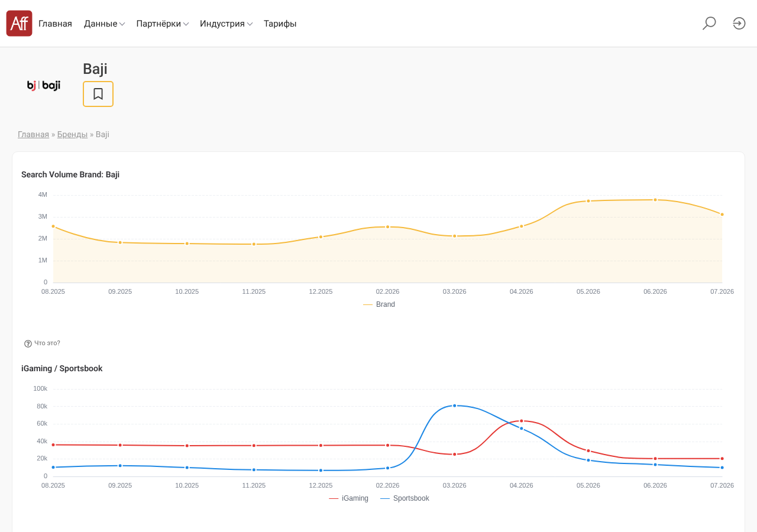Select Brand data point for 06.2026
The width and height of the screenshot is (757, 532).
pos(655,200)
